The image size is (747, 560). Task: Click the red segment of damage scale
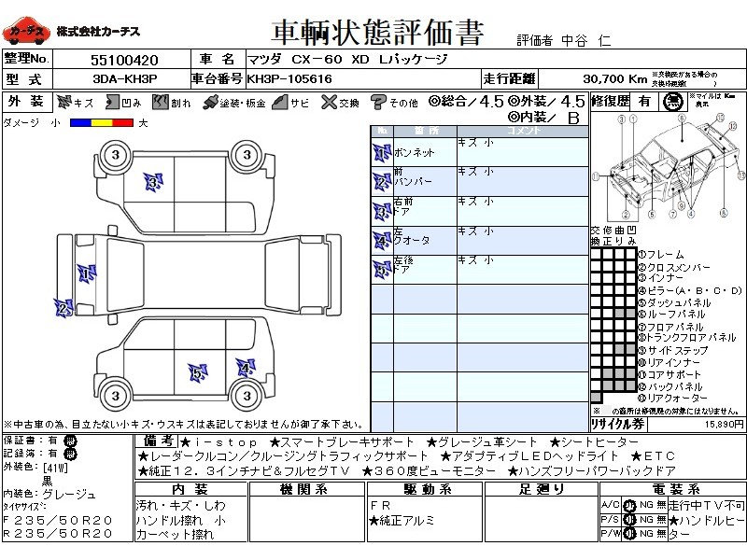pyautogui.click(x=122, y=122)
